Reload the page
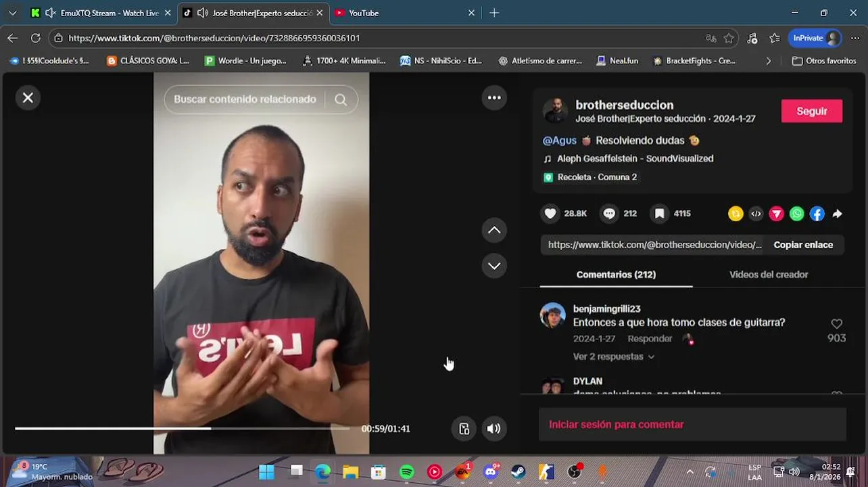Image resolution: width=868 pixels, height=487 pixels. pos(35,38)
